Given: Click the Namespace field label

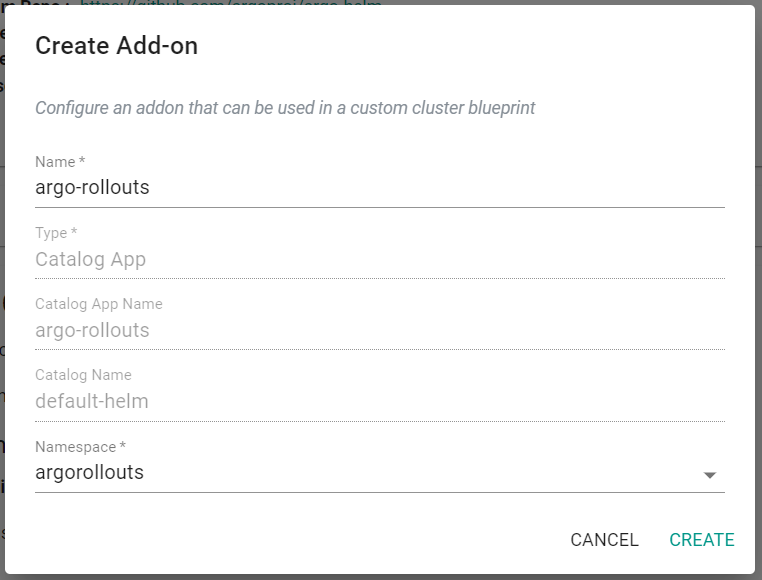Looking at the screenshot, I should coord(80,447).
